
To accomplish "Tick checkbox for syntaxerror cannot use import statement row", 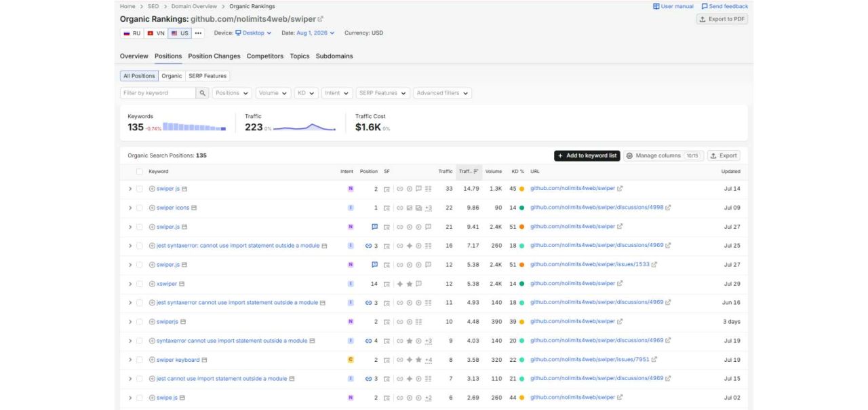I will click(140, 341).
